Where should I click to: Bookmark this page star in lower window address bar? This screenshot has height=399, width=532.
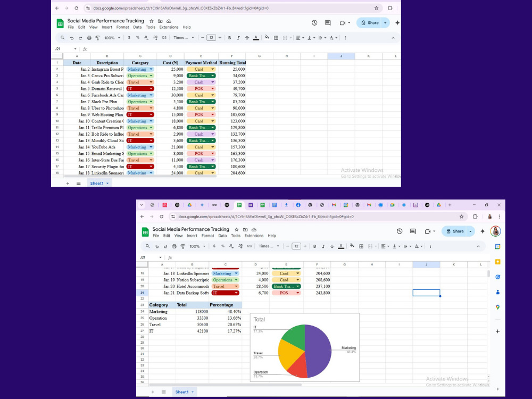461,217
